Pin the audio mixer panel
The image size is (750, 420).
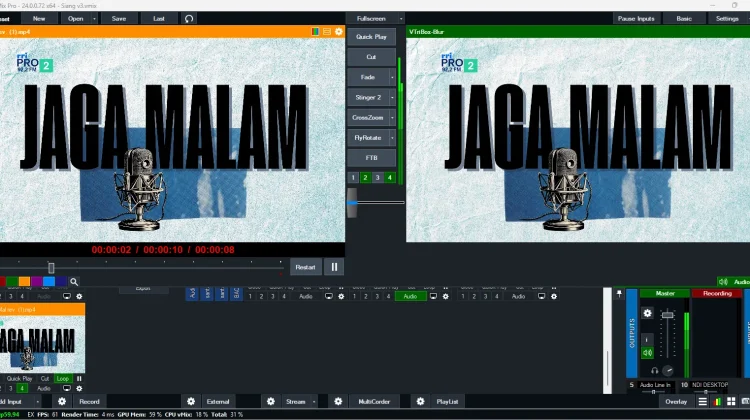pyautogui.click(x=619, y=294)
